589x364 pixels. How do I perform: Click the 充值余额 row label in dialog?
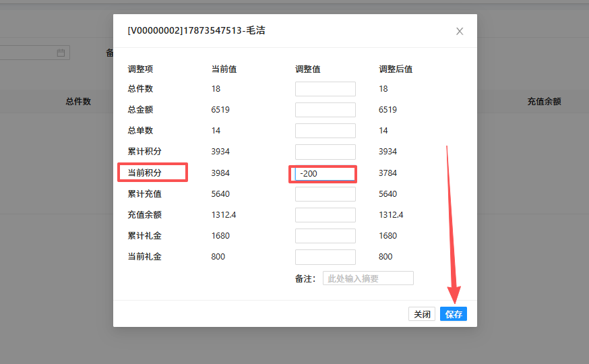coord(144,214)
